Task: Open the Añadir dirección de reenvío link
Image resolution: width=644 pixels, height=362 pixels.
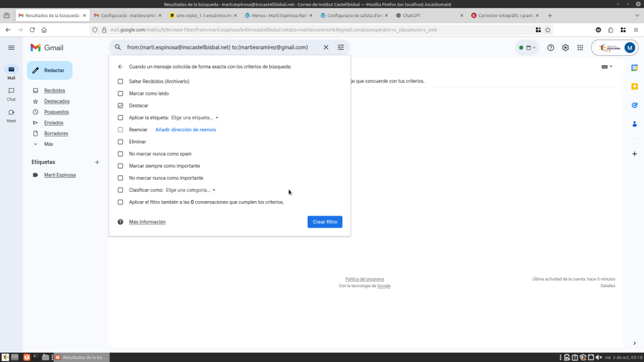Action: 186,129
